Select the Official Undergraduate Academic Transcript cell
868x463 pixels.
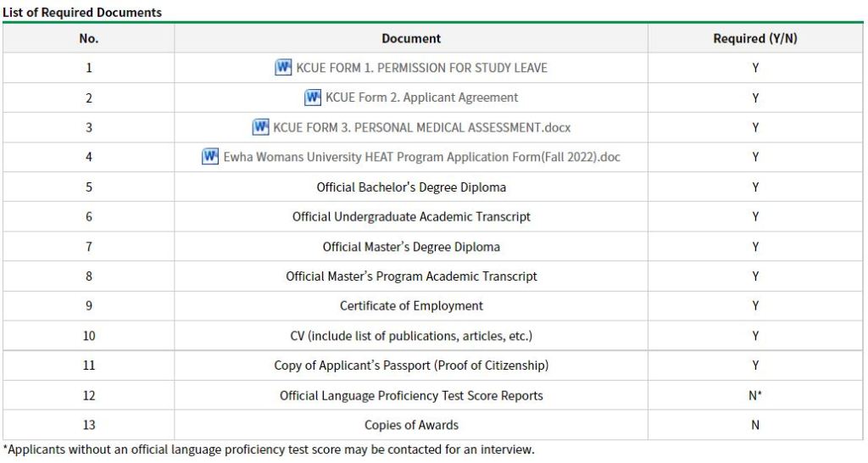[411, 217]
